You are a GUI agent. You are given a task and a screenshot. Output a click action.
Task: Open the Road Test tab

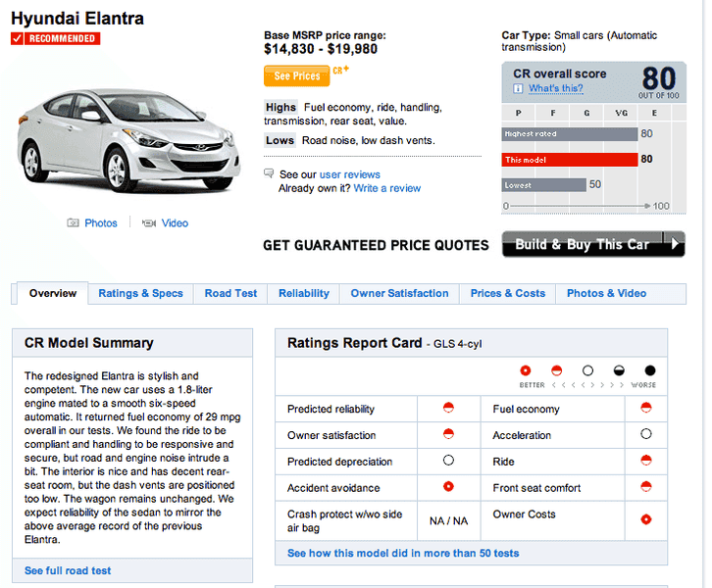pos(230,293)
